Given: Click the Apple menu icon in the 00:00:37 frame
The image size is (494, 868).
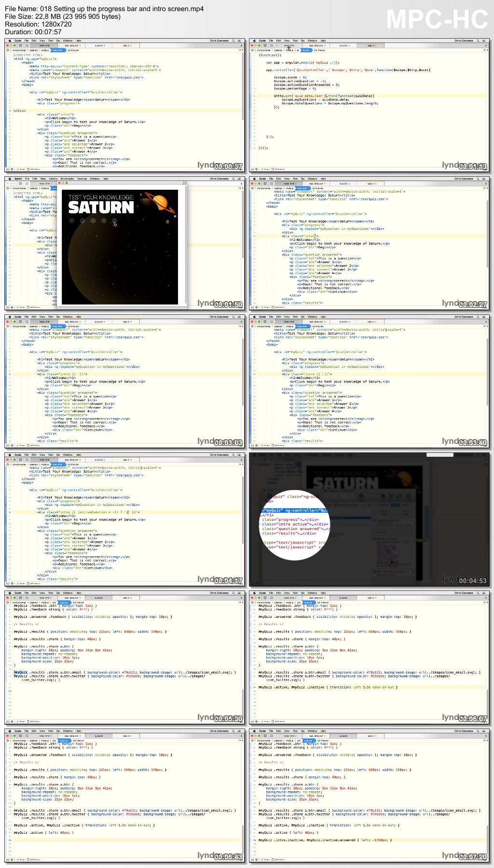Looking at the screenshot, I should point(10,41).
